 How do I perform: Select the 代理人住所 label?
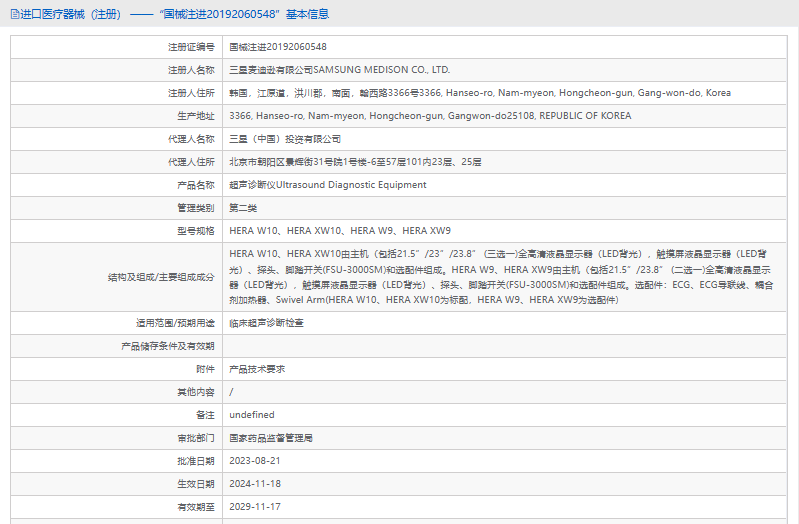pyautogui.click(x=192, y=162)
